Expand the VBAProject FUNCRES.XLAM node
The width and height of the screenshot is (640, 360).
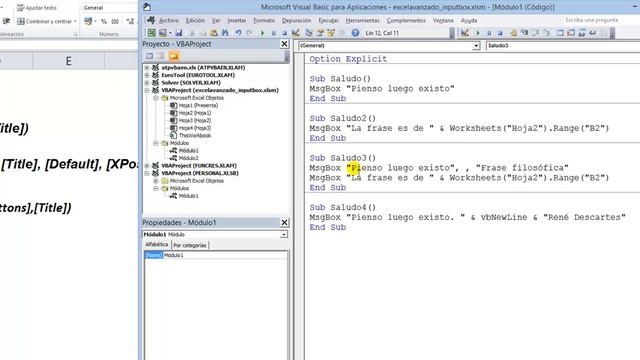coord(147,166)
